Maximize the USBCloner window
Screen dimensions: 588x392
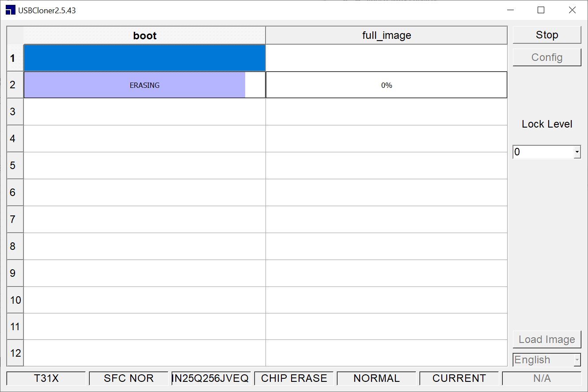pyautogui.click(x=541, y=10)
